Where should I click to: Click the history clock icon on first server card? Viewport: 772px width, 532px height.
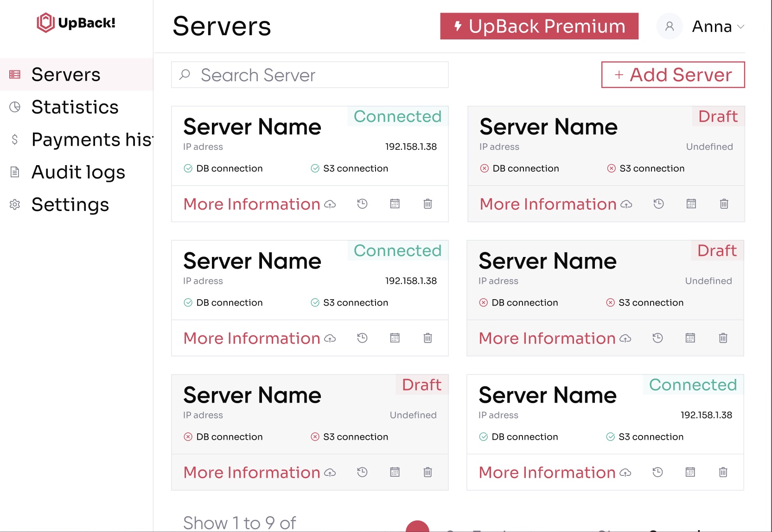[x=362, y=204]
